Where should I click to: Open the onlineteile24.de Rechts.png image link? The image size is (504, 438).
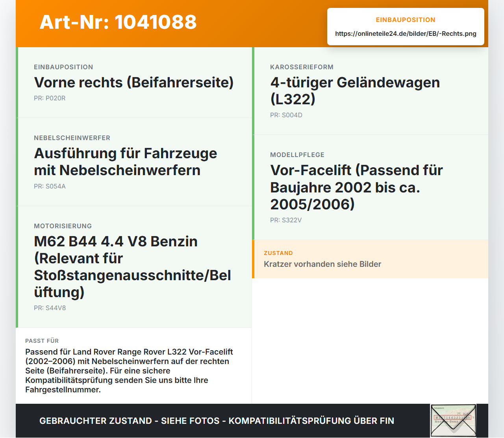(406, 34)
